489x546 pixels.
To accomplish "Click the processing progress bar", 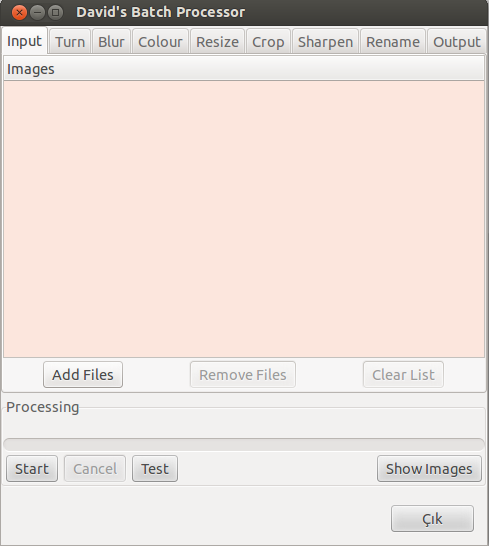I will 244,445.
